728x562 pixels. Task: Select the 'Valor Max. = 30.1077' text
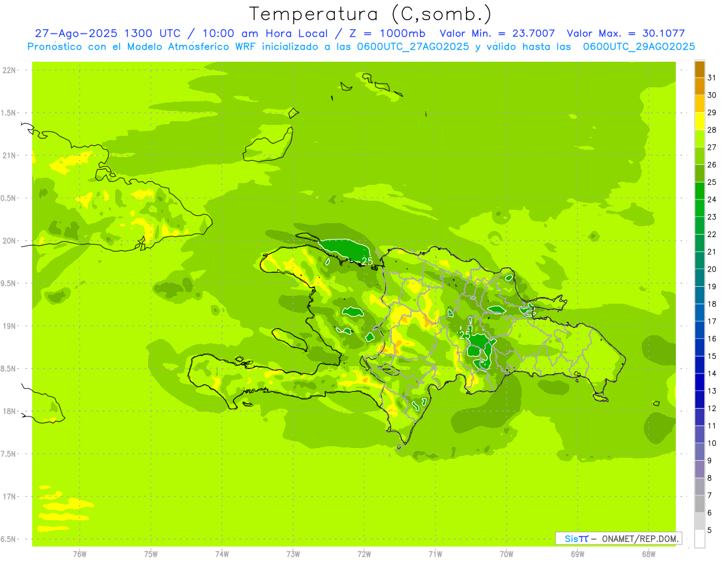[626, 33]
